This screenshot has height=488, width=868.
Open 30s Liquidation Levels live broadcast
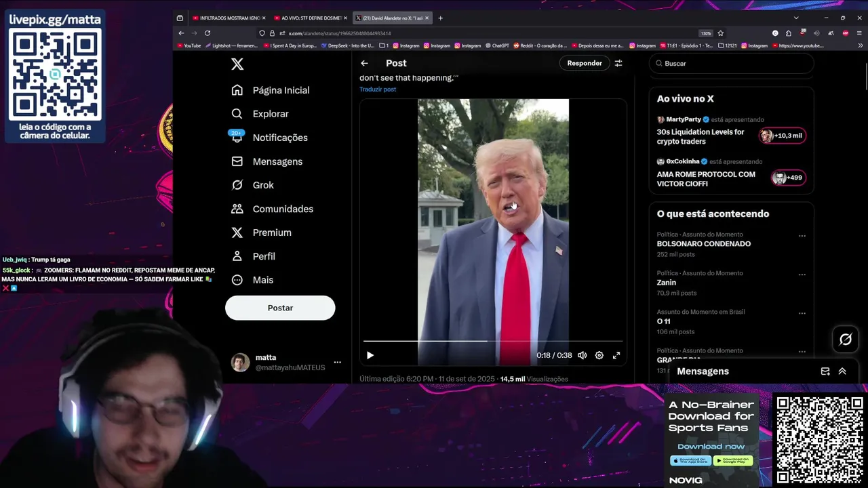701,137
